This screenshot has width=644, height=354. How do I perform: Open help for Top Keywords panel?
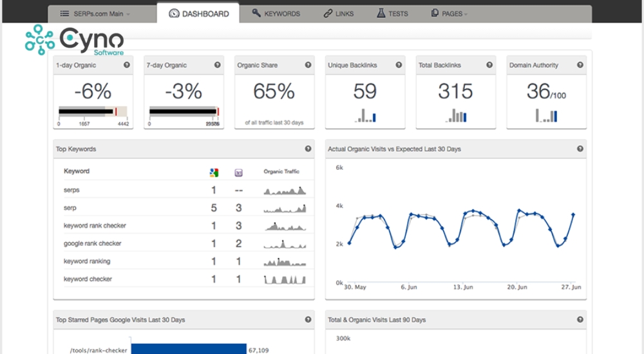[308, 149]
